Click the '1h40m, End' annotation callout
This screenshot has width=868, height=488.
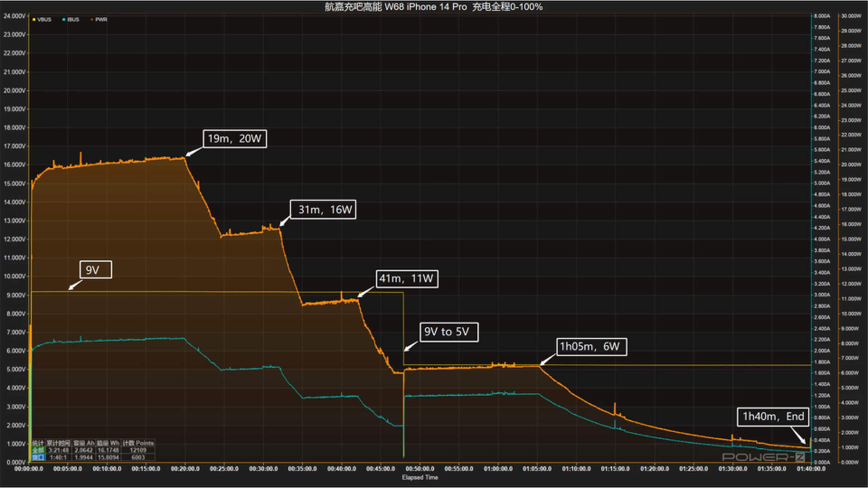coord(773,417)
